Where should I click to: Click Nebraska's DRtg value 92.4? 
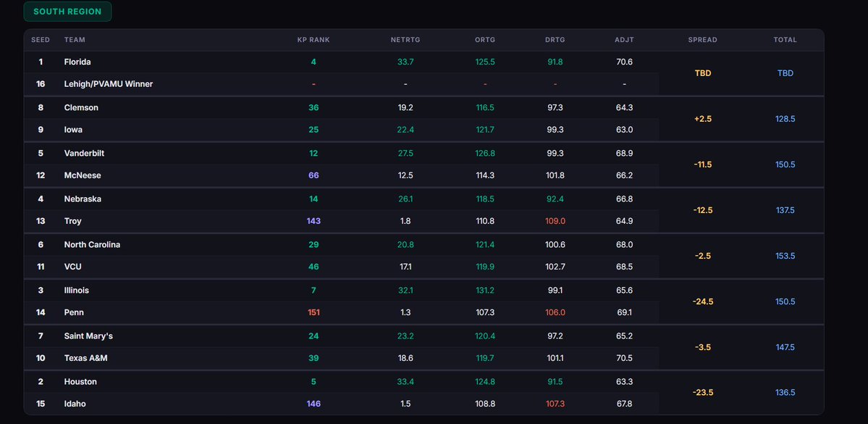point(555,199)
